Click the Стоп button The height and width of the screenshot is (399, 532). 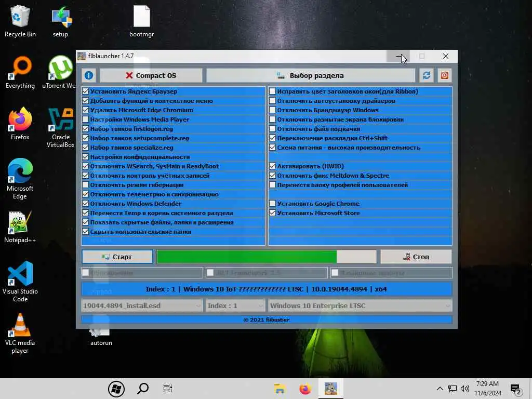point(416,257)
